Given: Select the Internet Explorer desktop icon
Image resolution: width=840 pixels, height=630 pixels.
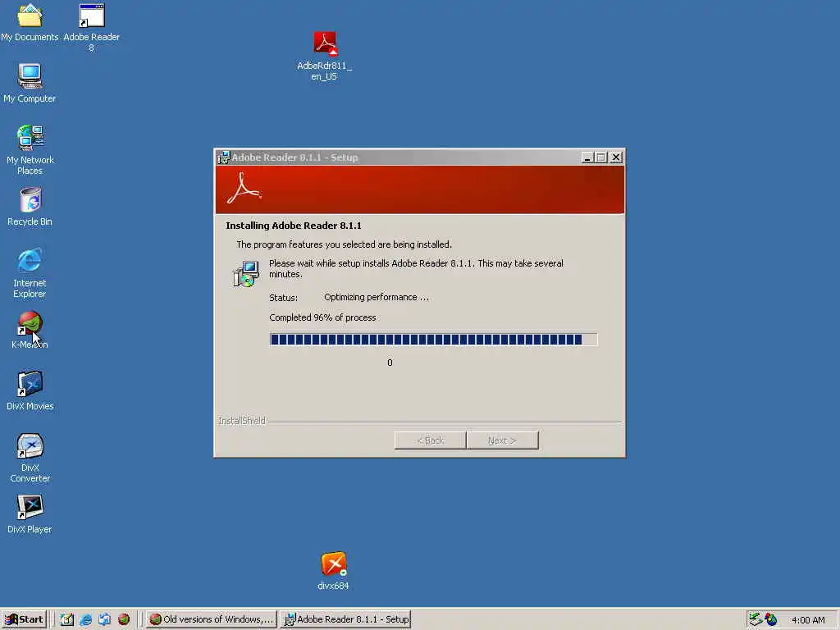Looking at the screenshot, I should 30,272.
